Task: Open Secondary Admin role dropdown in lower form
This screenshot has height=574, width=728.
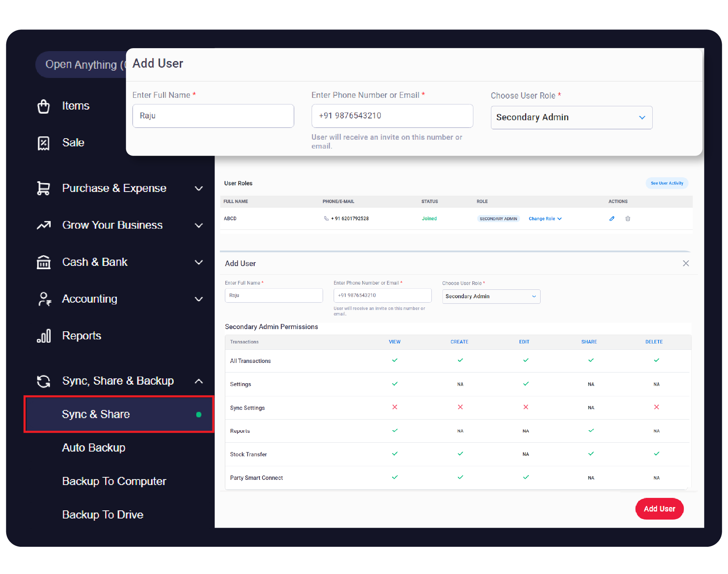Action: pos(491,296)
